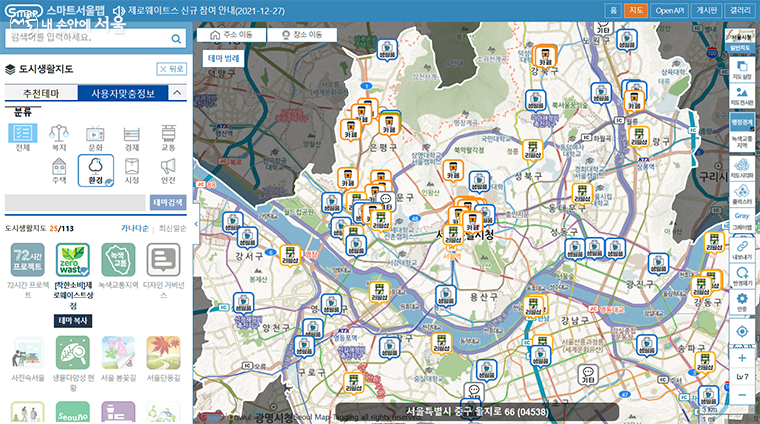Zoom in with the plus button

741,357
